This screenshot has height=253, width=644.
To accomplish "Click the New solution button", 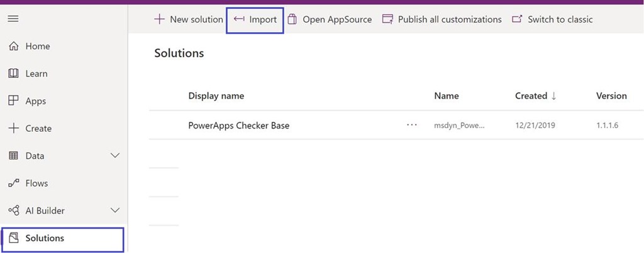I will pos(189,19).
